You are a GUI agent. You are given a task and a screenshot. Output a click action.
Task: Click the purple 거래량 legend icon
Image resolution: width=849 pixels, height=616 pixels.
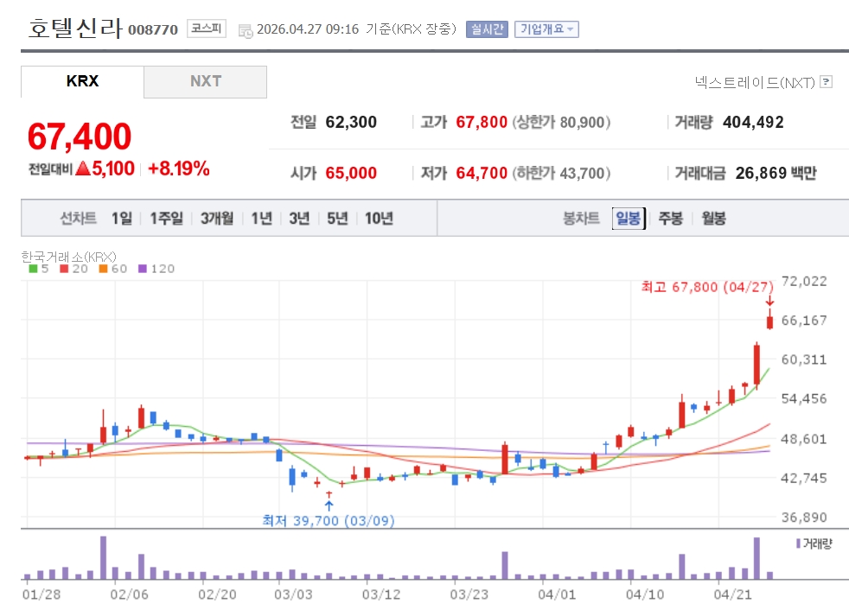(x=798, y=543)
